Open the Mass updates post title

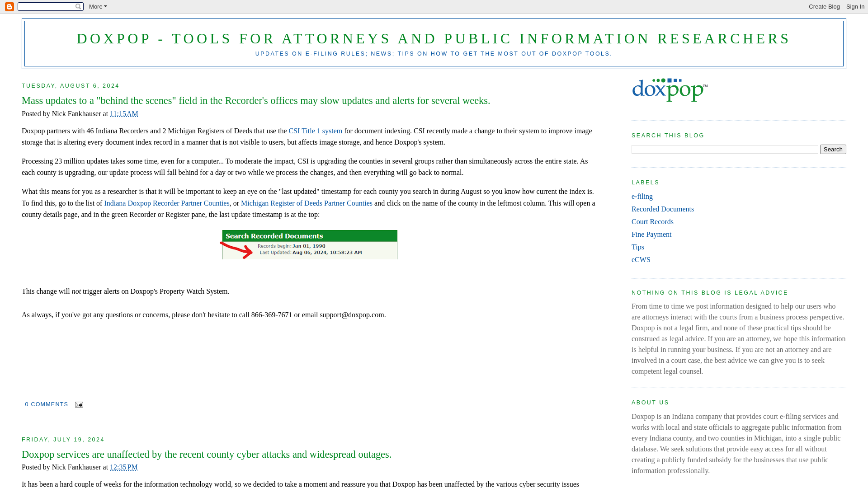(256, 100)
